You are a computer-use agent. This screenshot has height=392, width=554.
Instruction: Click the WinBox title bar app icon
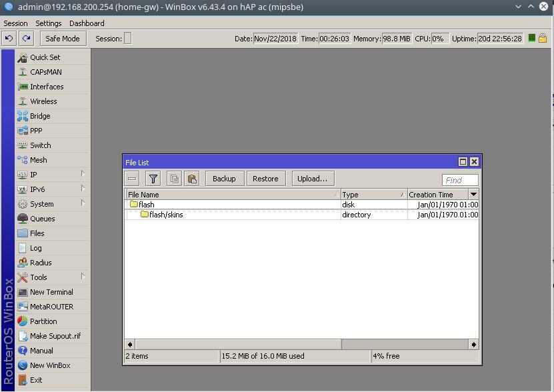pyautogui.click(x=9, y=7)
